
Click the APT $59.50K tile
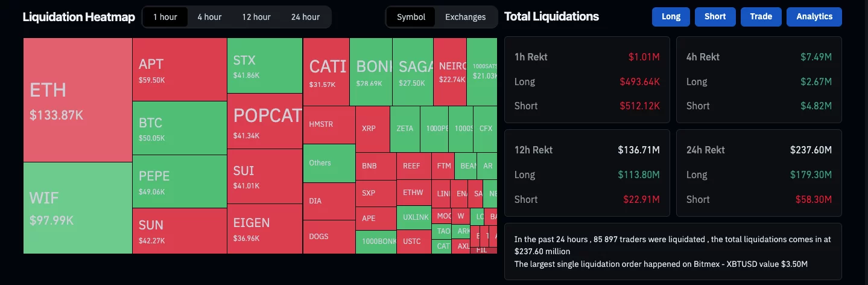(x=180, y=69)
